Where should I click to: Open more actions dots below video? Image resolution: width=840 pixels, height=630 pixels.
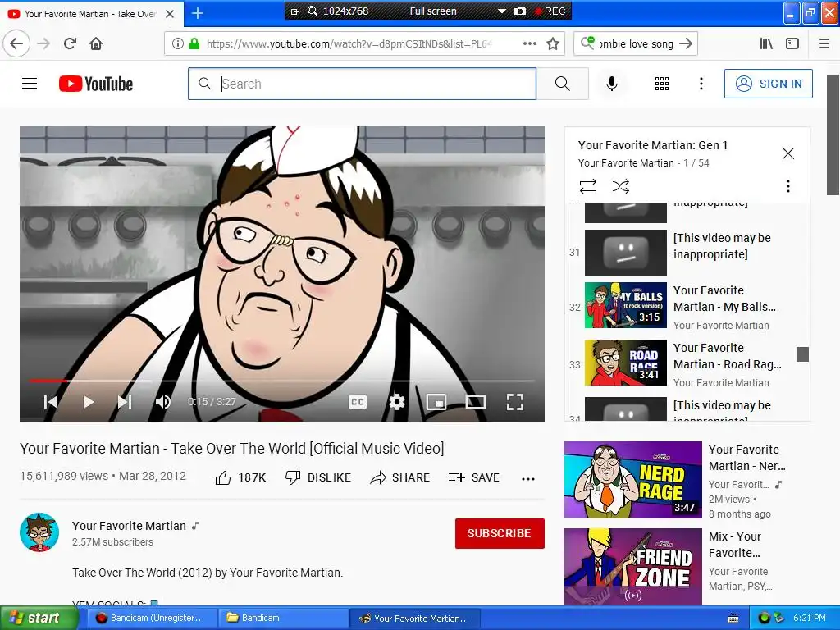[528, 479]
